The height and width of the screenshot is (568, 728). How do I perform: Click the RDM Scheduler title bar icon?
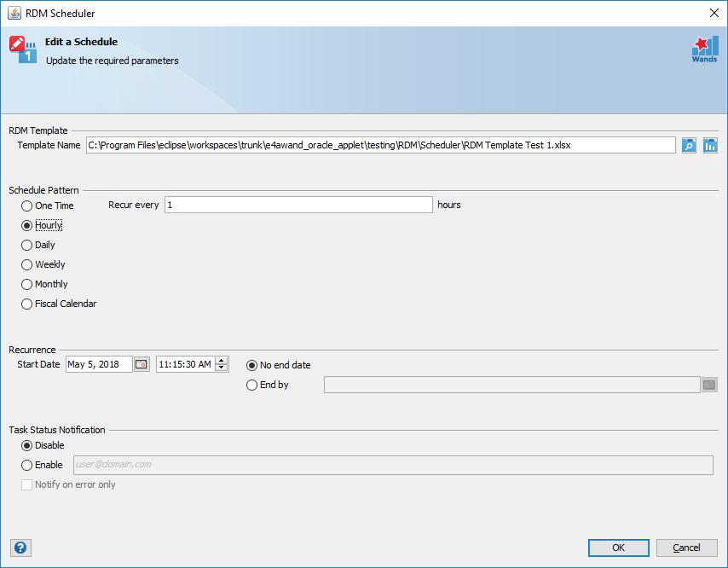[13, 13]
